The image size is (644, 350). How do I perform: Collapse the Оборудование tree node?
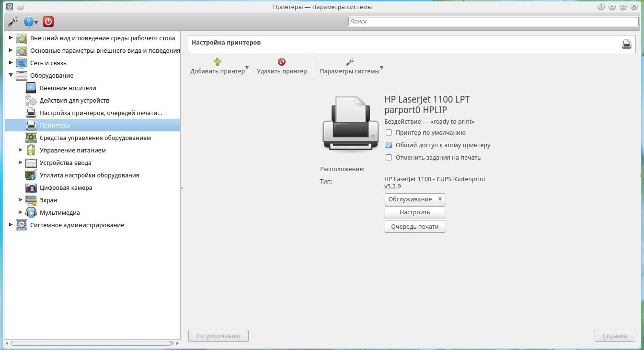[x=11, y=75]
